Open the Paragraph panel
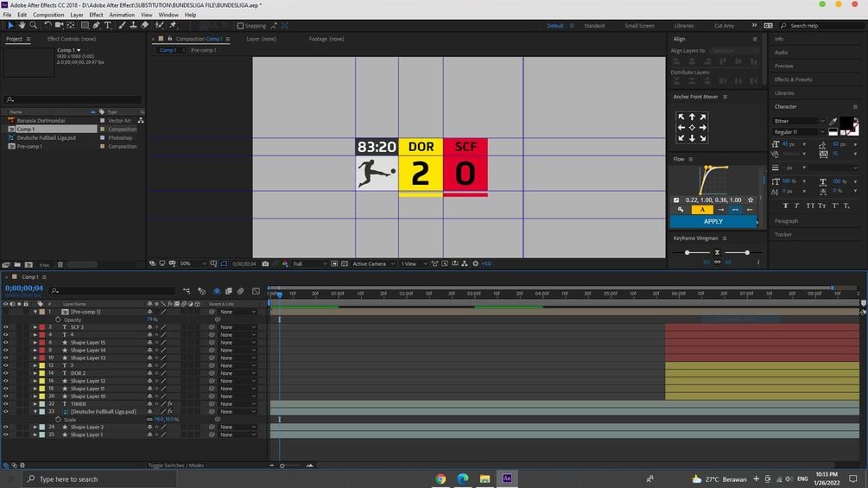The width and height of the screenshot is (868, 488). (x=786, y=221)
